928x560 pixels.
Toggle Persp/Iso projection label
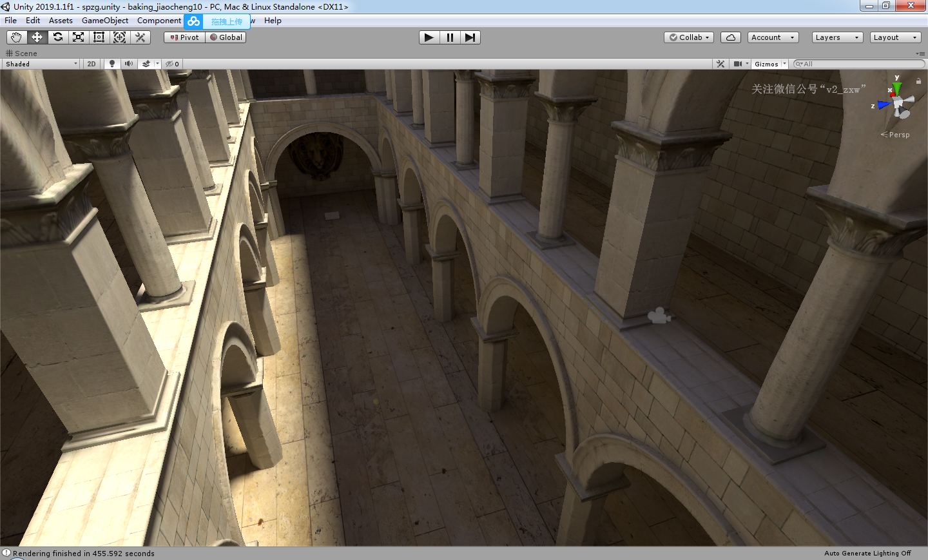tap(896, 135)
